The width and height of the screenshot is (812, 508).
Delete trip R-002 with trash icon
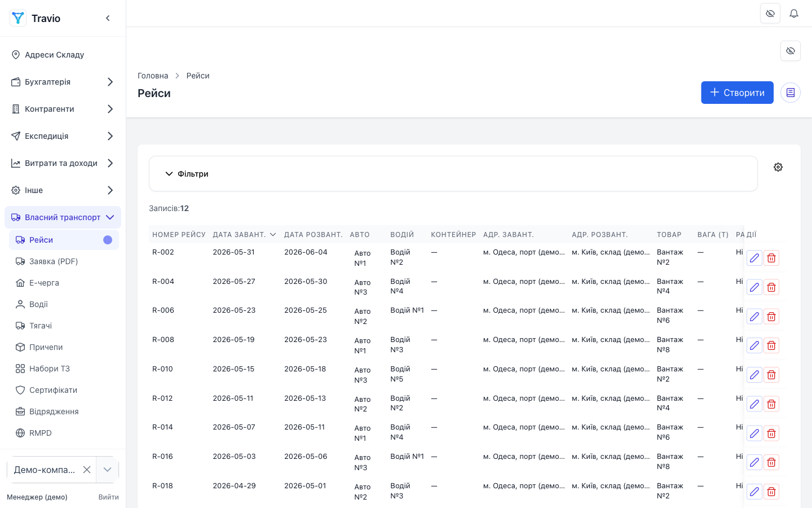[x=771, y=258]
